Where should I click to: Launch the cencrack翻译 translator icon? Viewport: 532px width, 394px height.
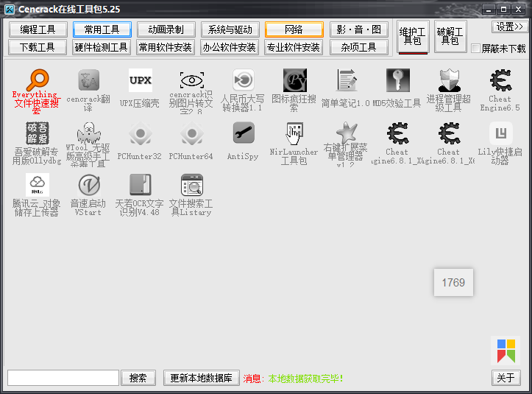tap(89, 80)
